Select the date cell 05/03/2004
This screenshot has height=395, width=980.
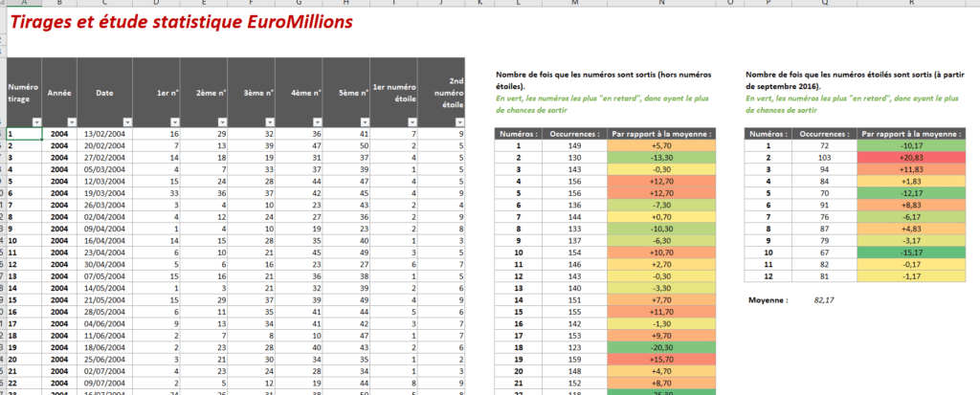pyautogui.click(x=105, y=168)
